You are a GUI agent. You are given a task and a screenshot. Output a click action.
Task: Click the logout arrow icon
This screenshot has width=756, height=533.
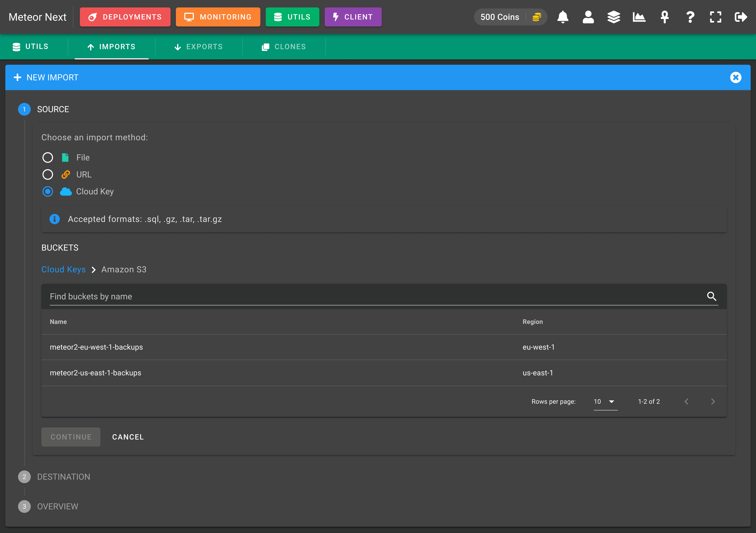(x=741, y=17)
